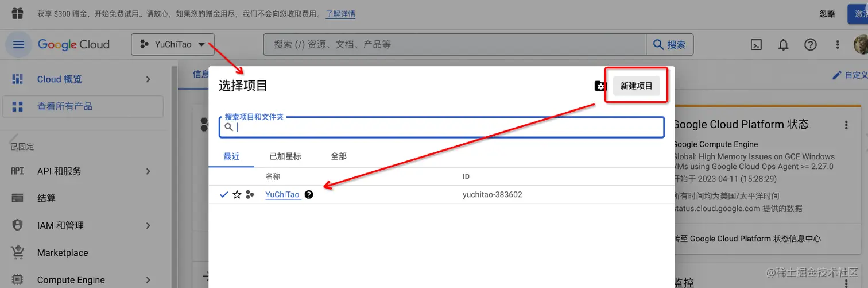Open the YuChiTao project link

coord(282,195)
